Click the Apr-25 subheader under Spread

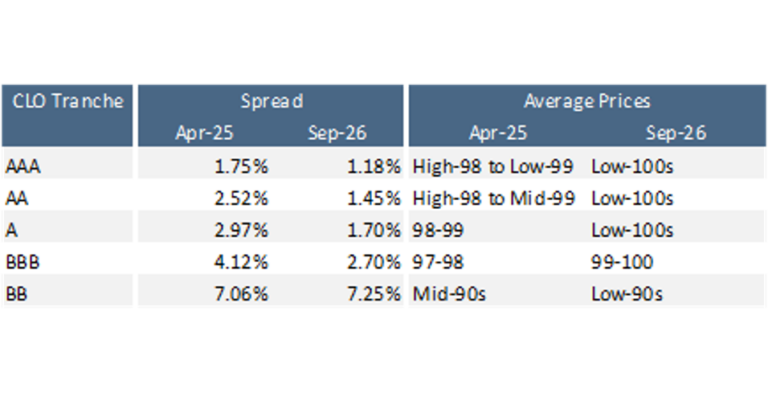(204, 133)
